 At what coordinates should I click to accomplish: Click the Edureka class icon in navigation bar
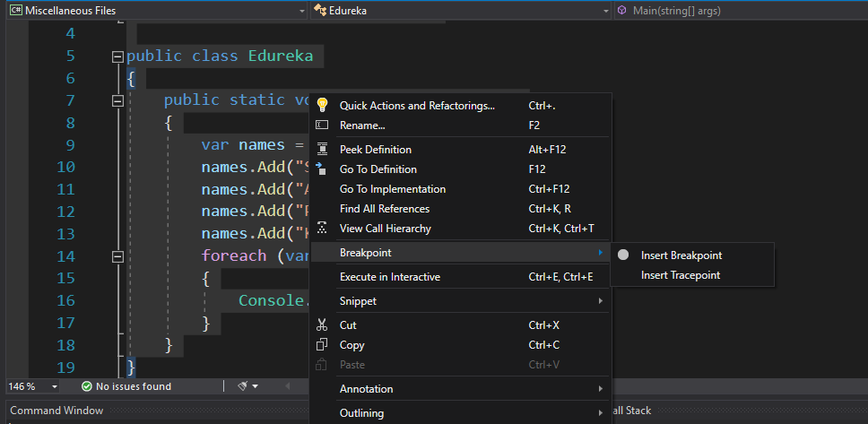click(x=319, y=10)
